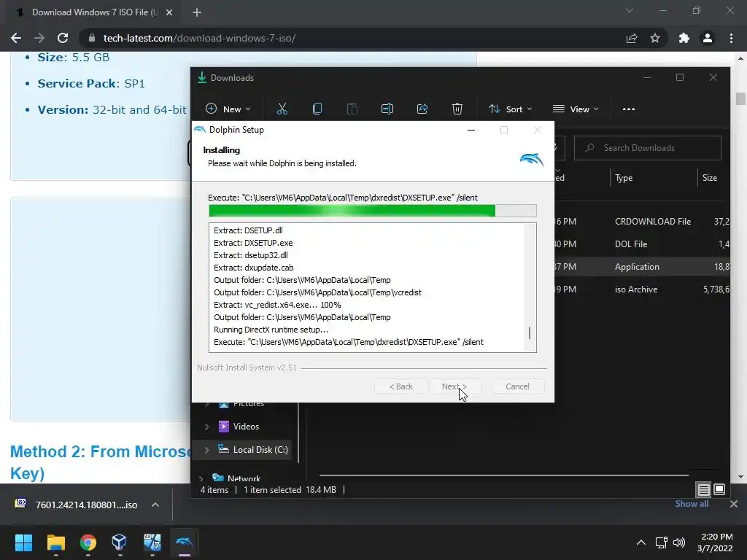Click Chrome back arrow
Screen dimensions: 747x560
16,38
